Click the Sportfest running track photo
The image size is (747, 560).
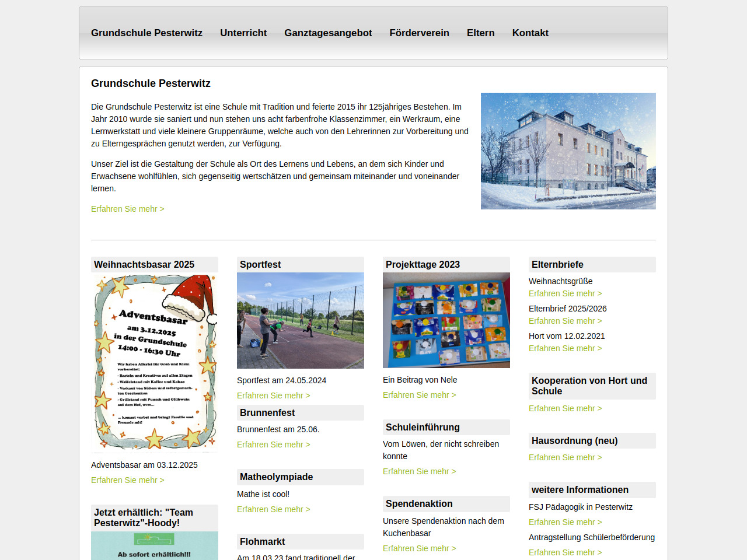tap(300, 320)
